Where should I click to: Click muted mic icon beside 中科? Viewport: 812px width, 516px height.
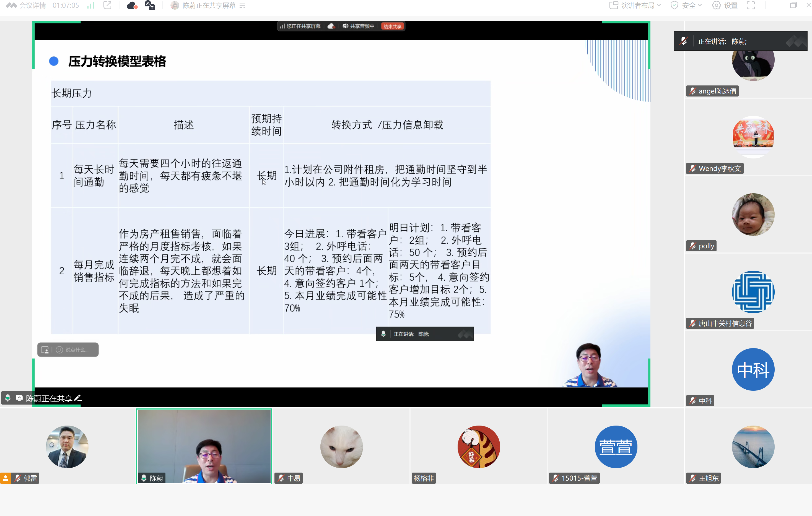click(692, 401)
